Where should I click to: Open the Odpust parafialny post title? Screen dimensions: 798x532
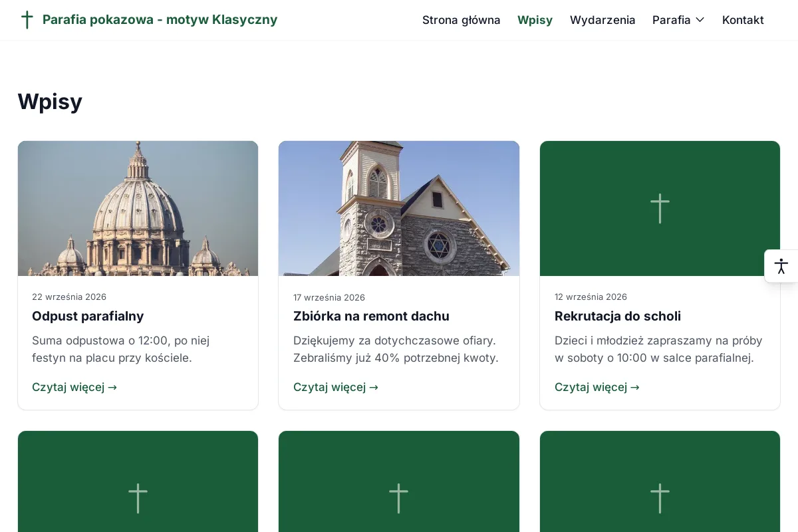click(x=88, y=316)
